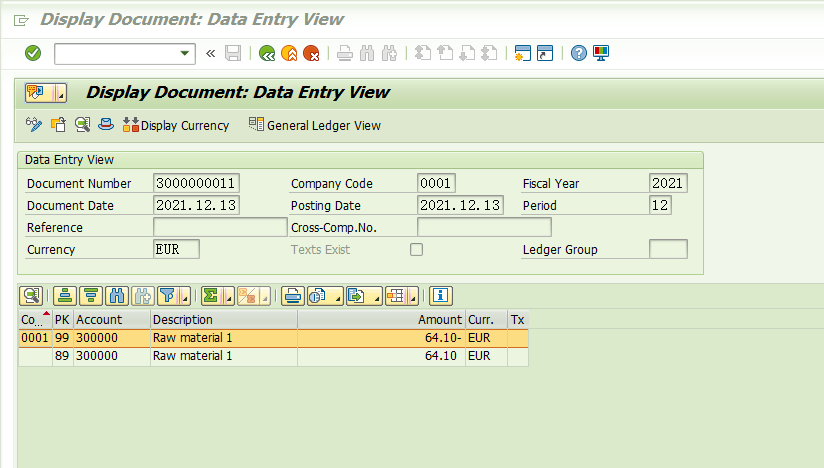Screen dimensions: 824x468
Task: Click the Customize Local Layout monitor icon
Action: [x=601, y=53]
